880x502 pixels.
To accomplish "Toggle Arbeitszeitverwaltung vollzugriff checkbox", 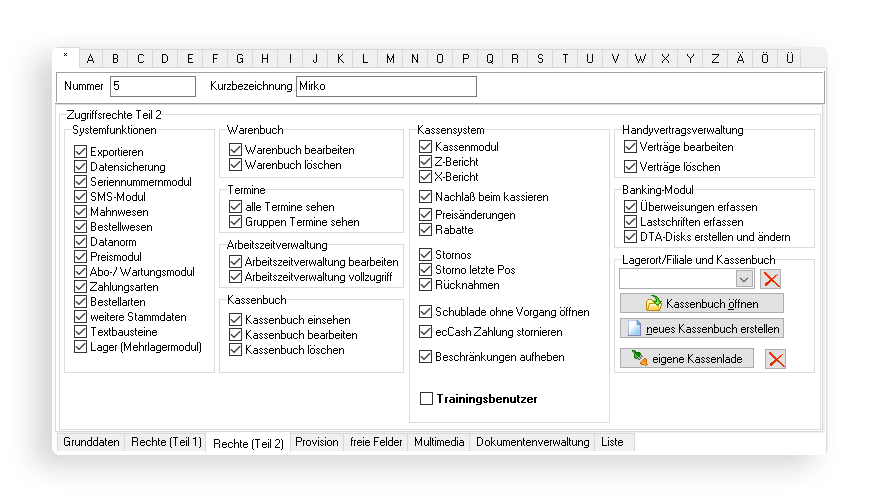I will [x=235, y=277].
